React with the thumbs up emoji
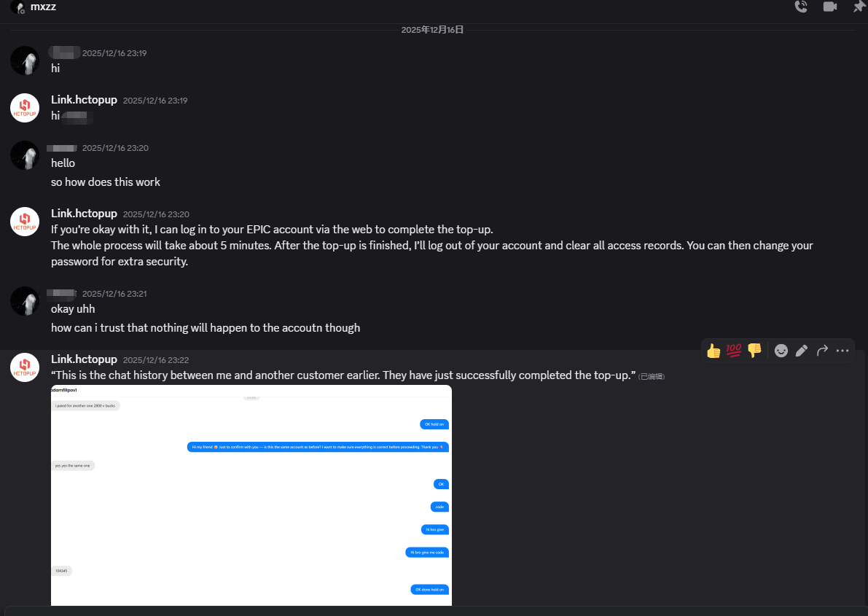 (x=713, y=351)
